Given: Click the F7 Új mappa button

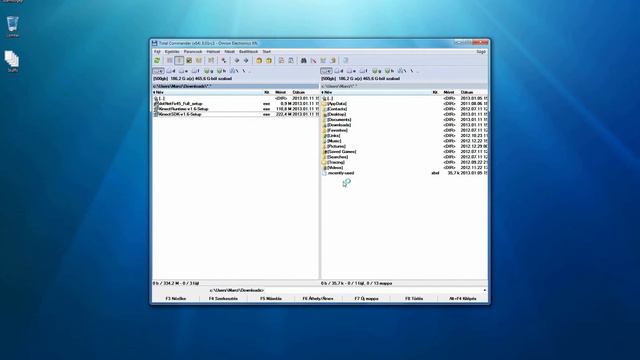Looking at the screenshot, I should point(367,299).
